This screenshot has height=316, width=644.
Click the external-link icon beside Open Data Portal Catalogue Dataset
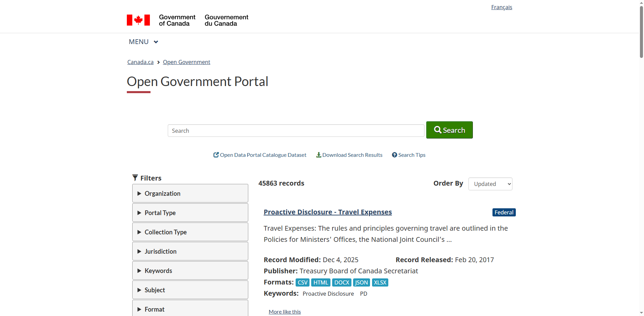coord(216,154)
